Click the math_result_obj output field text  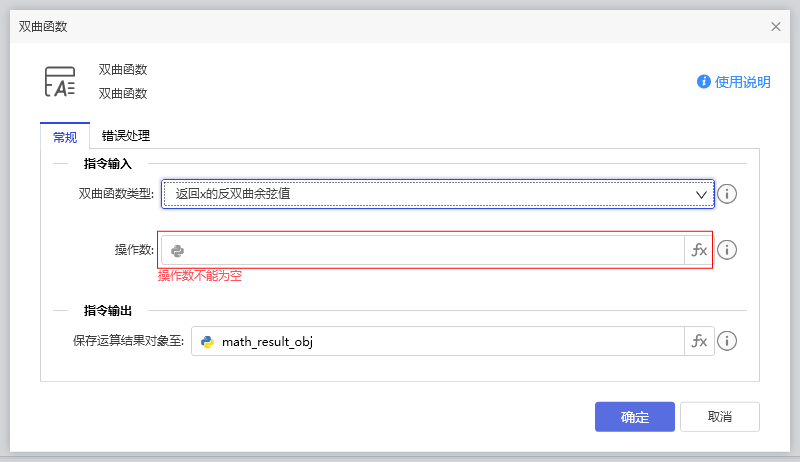coord(267,341)
